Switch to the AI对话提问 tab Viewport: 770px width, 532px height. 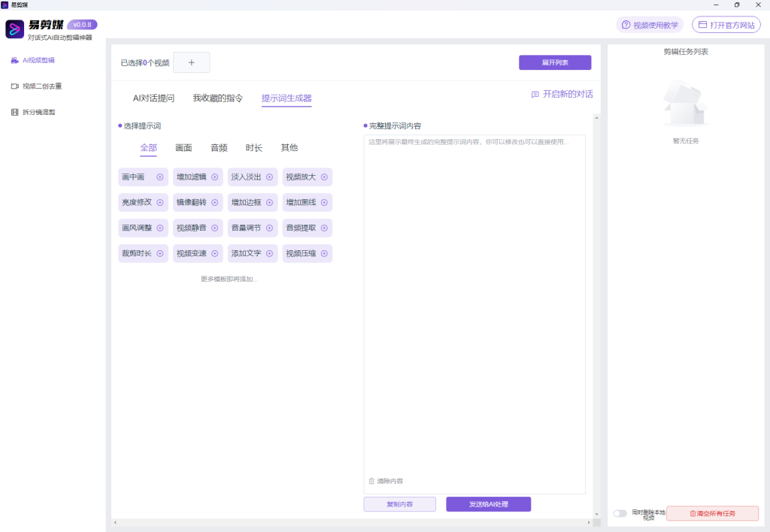tap(153, 98)
